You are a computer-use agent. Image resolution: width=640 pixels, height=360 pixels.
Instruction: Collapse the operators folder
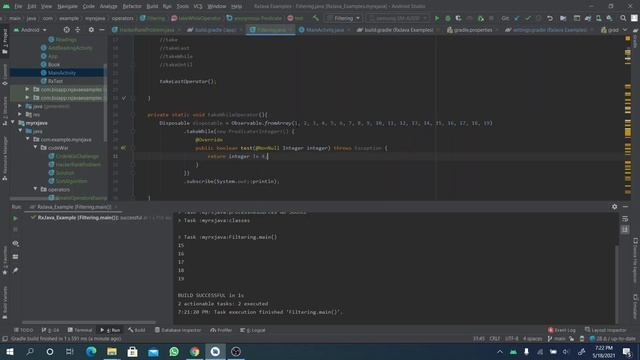pos(36,189)
